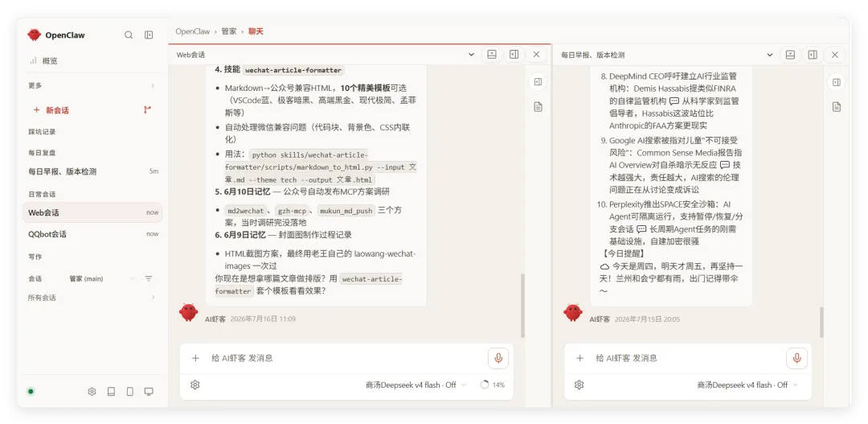
Task: Click the 【今日提醒】 heading text
Action: [623, 253]
